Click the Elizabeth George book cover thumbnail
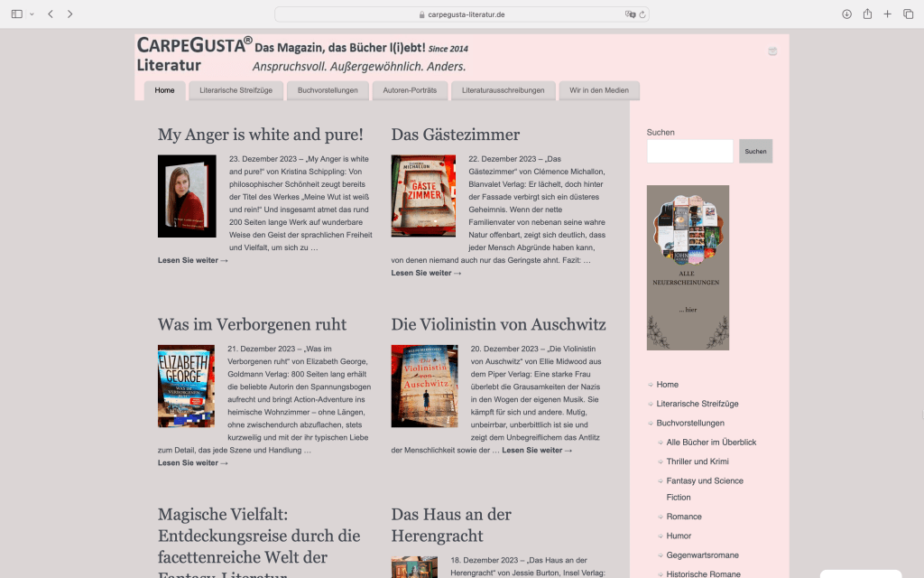 186,386
